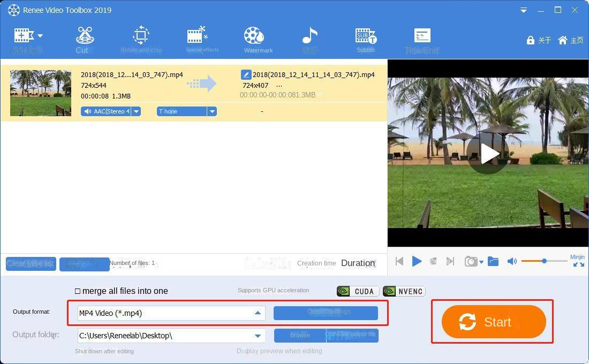Viewport: 589px width, 364px height.
Task: Adjust the volume slider handle
Action: coord(544,261)
